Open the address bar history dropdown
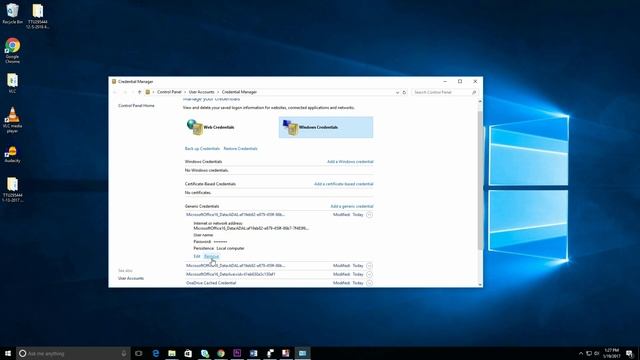Viewport: 640px width, 360px height. [x=397, y=92]
